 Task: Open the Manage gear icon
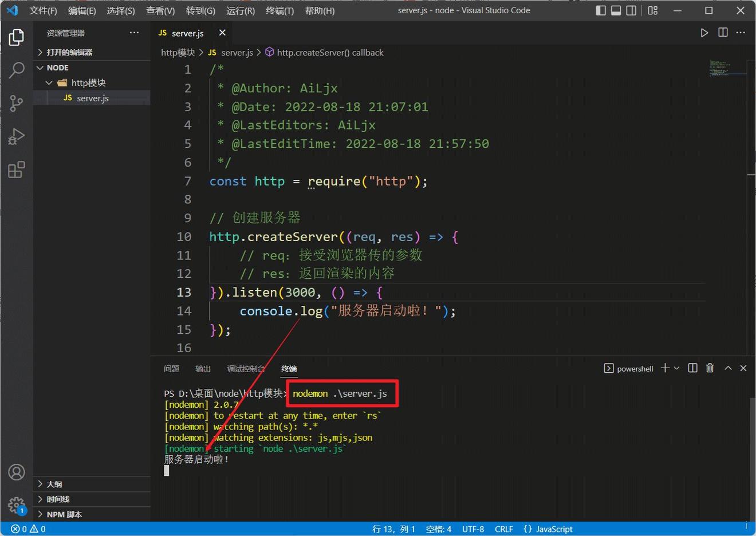click(x=17, y=505)
